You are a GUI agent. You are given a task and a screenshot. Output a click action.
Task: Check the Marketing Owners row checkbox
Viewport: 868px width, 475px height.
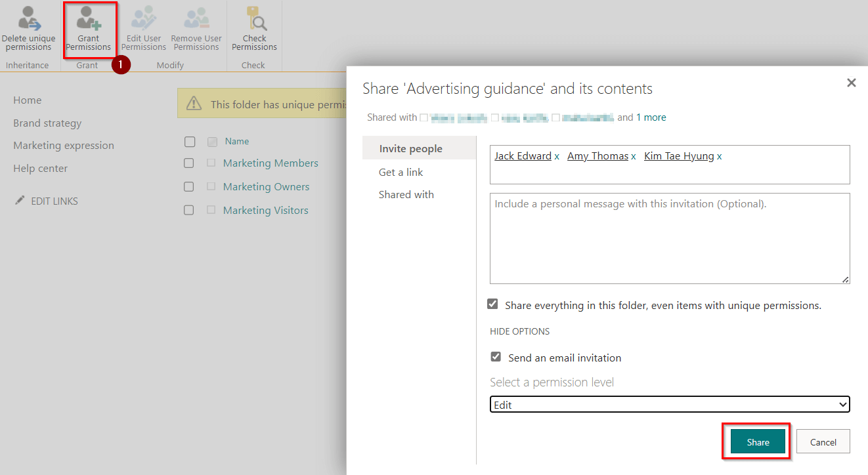189,187
